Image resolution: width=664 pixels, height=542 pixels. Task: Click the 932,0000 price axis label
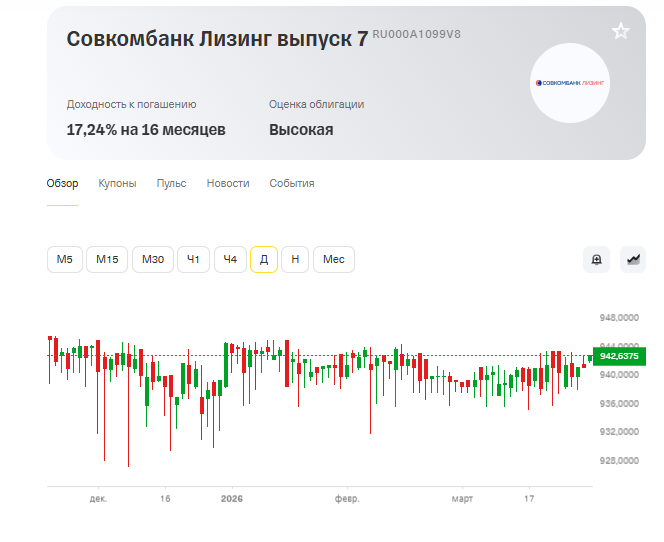click(x=619, y=432)
